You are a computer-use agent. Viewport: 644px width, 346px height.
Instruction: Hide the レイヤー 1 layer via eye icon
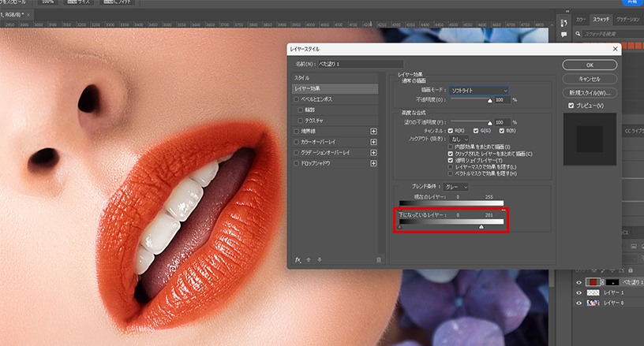580,292
